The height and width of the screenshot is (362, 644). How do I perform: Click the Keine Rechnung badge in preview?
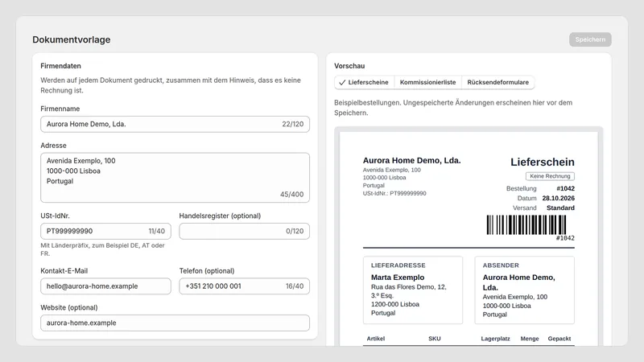(x=550, y=176)
